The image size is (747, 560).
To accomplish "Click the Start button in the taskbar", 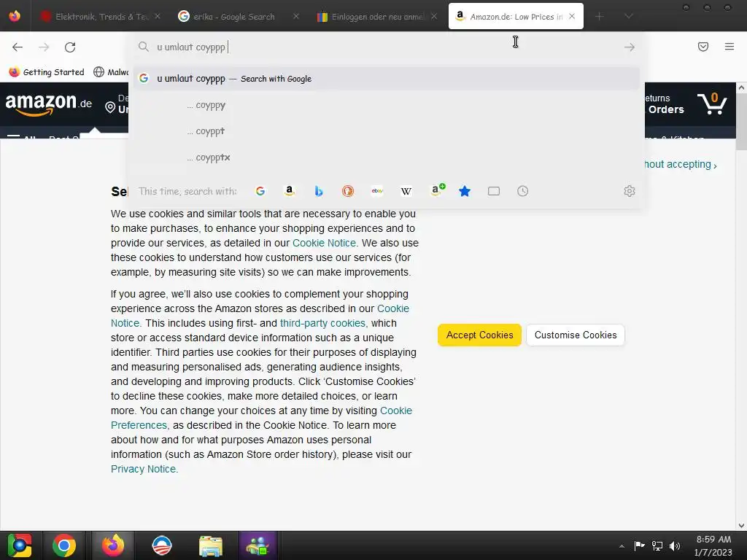I will (20, 545).
